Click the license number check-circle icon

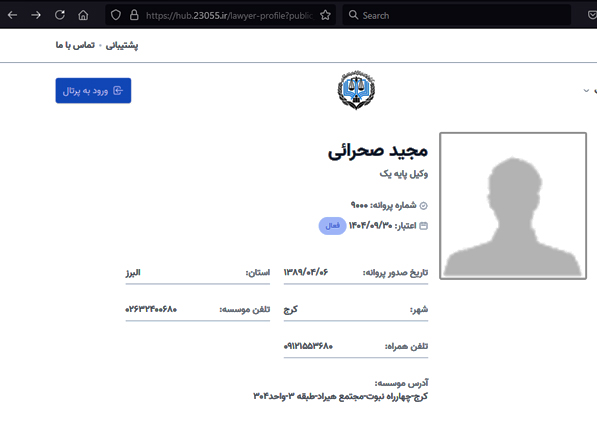(423, 206)
